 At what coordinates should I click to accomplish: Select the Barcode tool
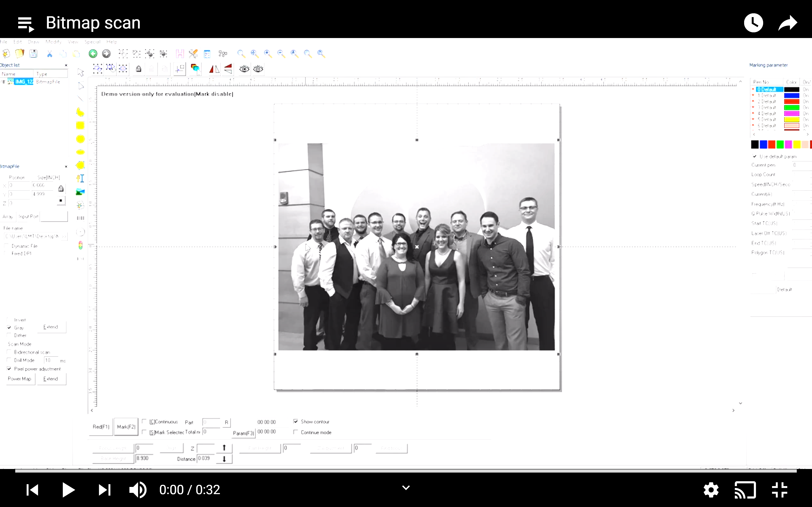pos(80,218)
